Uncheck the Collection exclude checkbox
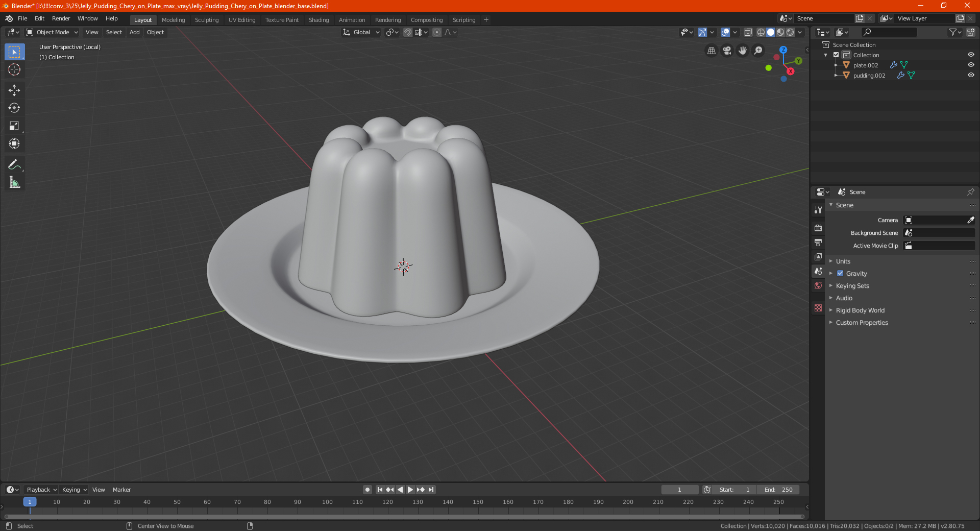The width and height of the screenshot is (980, 531). pos(836,55)
